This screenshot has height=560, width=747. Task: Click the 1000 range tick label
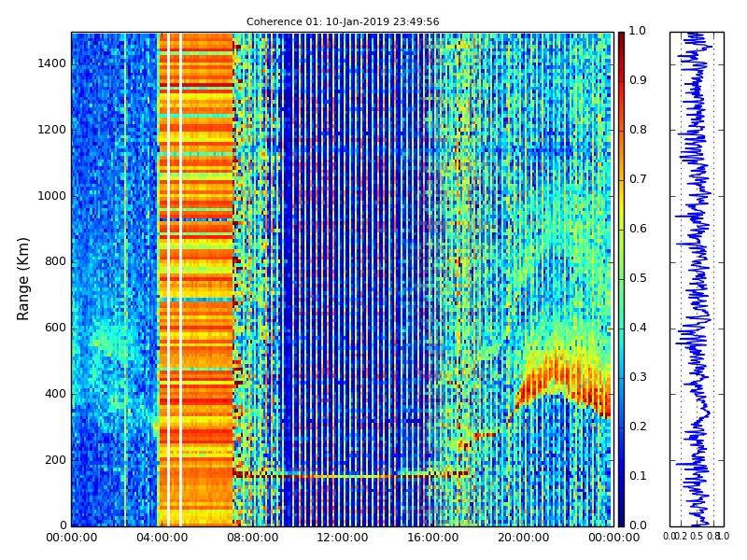click(x=52, y=196)
